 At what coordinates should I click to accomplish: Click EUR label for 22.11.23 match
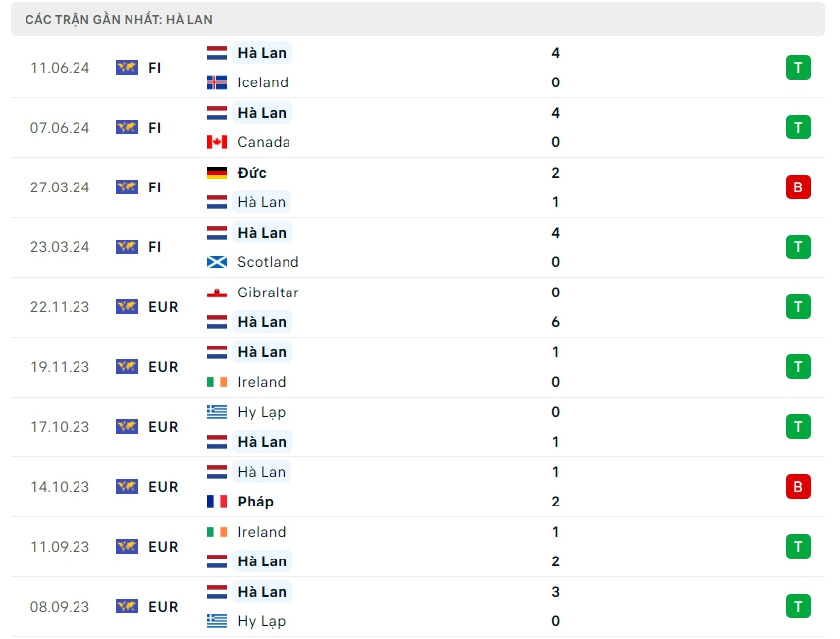pyautogui.click(x=163, y=307)
